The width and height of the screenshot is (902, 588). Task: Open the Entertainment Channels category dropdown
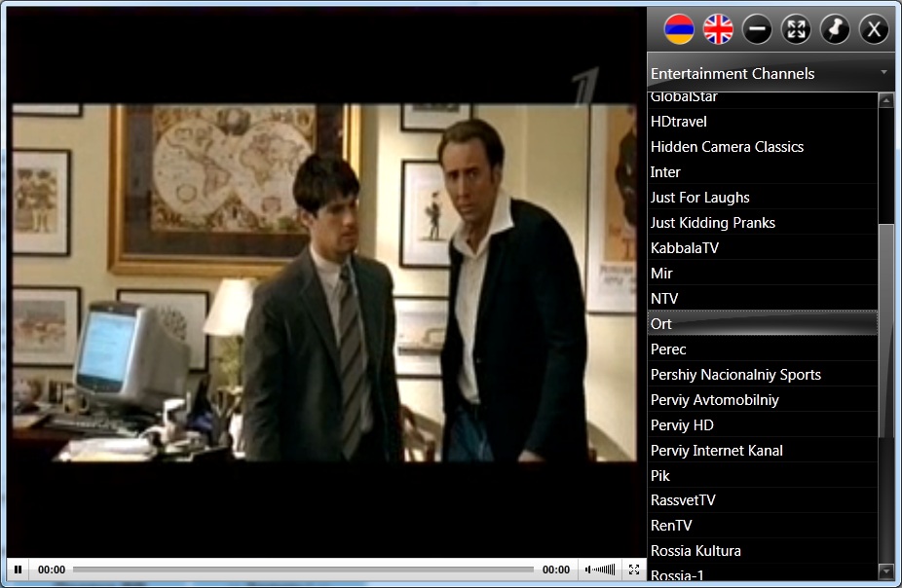point(770,73)
